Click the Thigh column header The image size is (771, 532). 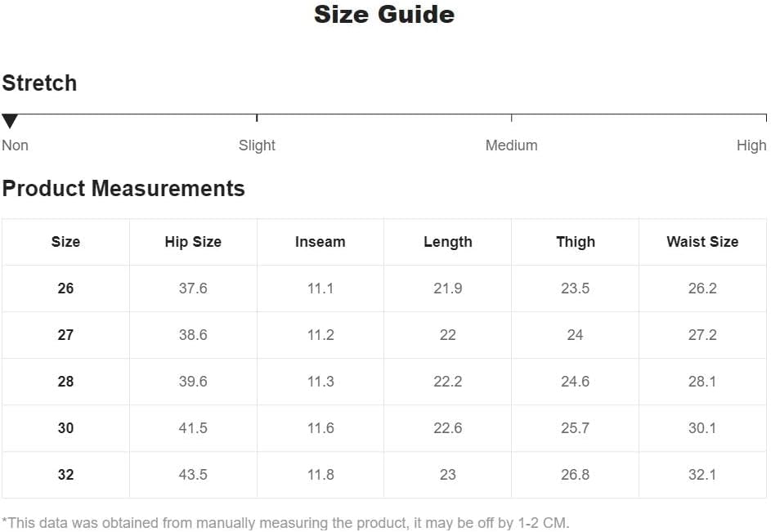[576, 242]
